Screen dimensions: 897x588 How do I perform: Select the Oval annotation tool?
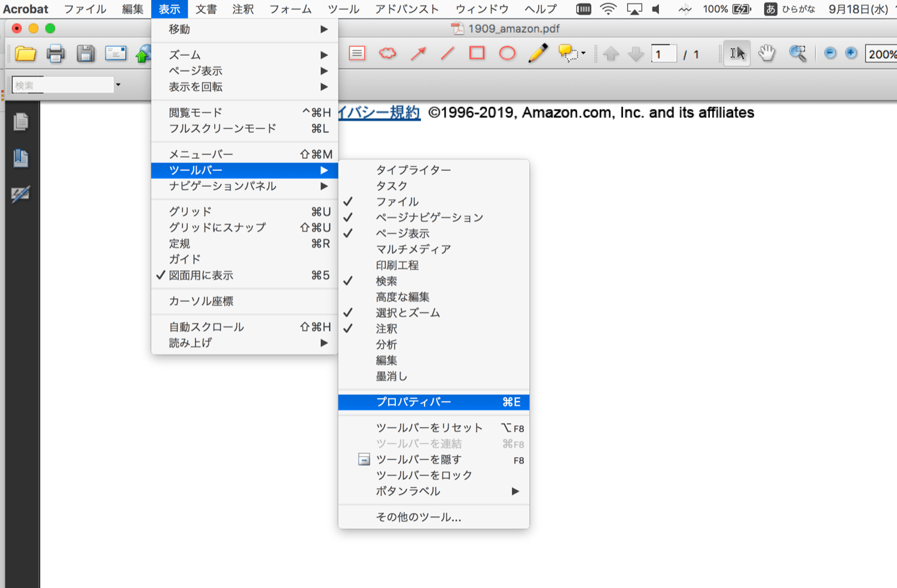(507, 53)
